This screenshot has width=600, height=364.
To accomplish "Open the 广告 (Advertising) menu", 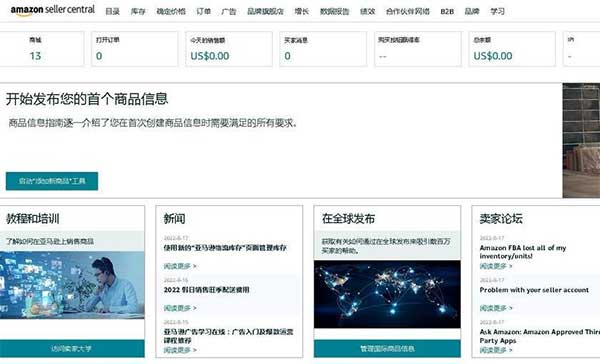I will [x=229, y=11].
